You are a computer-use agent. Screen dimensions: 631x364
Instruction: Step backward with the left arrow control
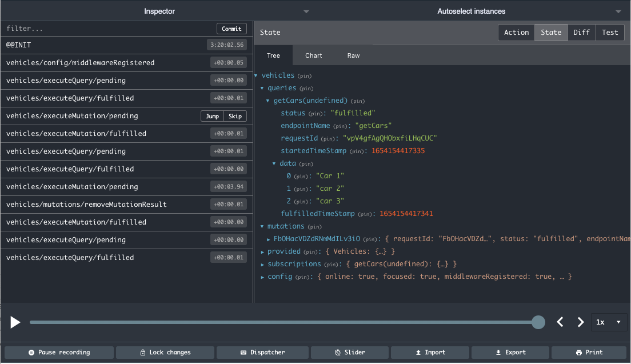point(560,322)
